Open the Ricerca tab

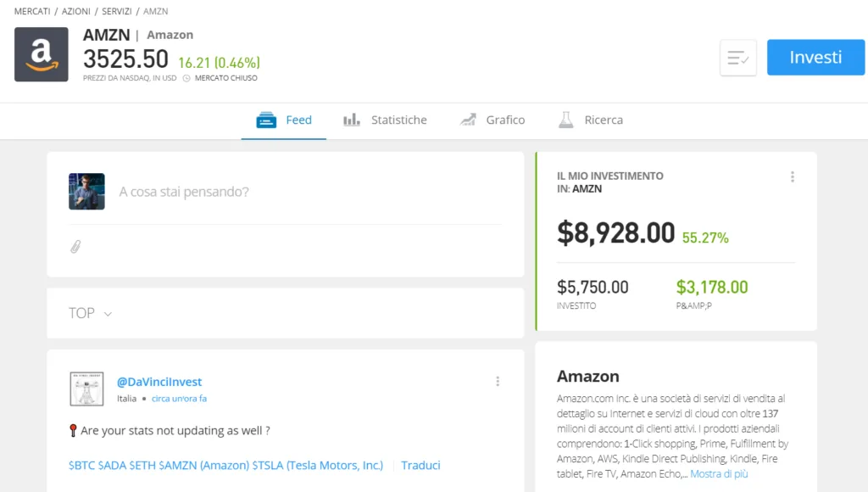click(591, 120)
